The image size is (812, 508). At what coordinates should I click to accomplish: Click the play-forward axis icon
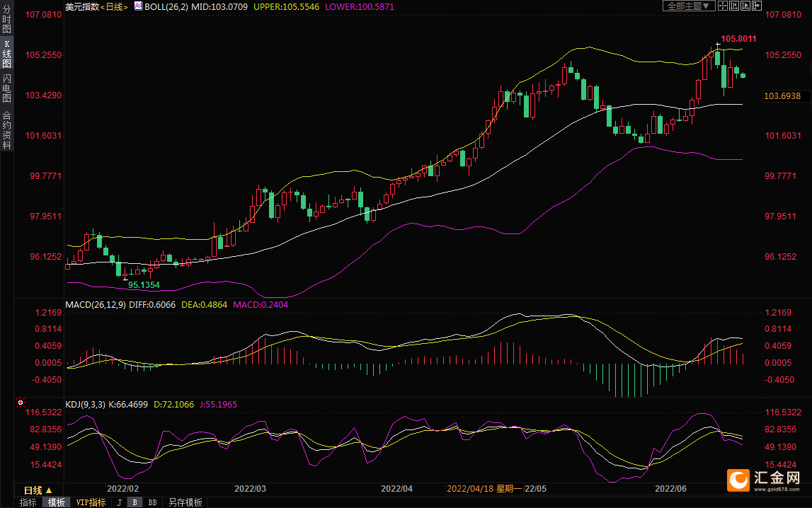point(745,6)
